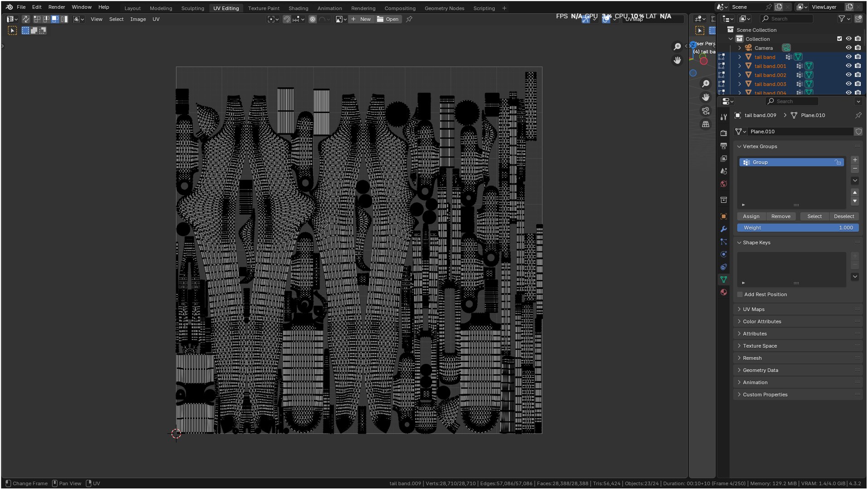Open the World properties tab
The image size is (868, 490).
[723, 184]
